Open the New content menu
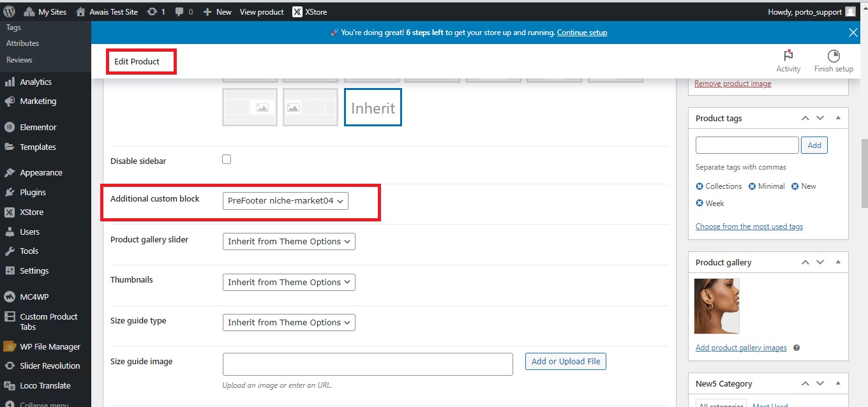This screenshot has height=407, width=868. (217, 11)
